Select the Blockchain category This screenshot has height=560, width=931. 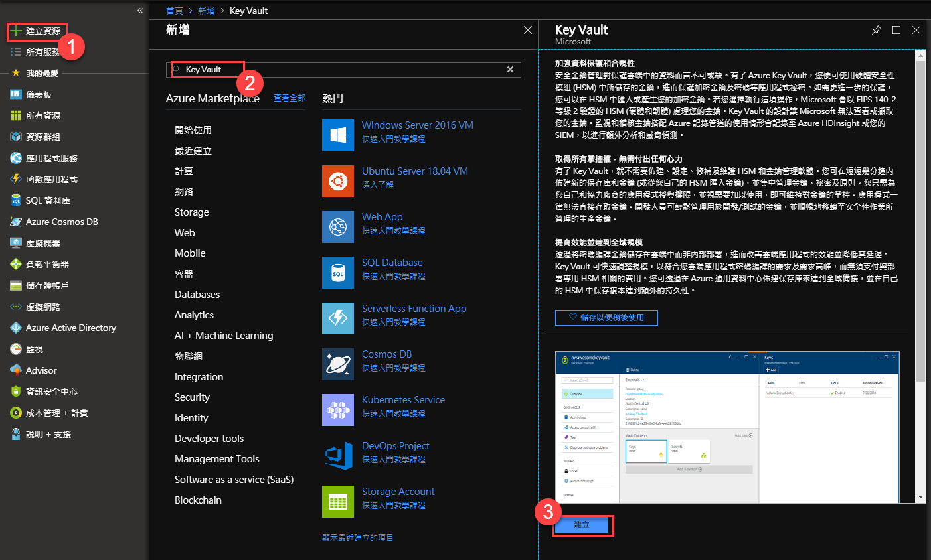pos(198,500)
